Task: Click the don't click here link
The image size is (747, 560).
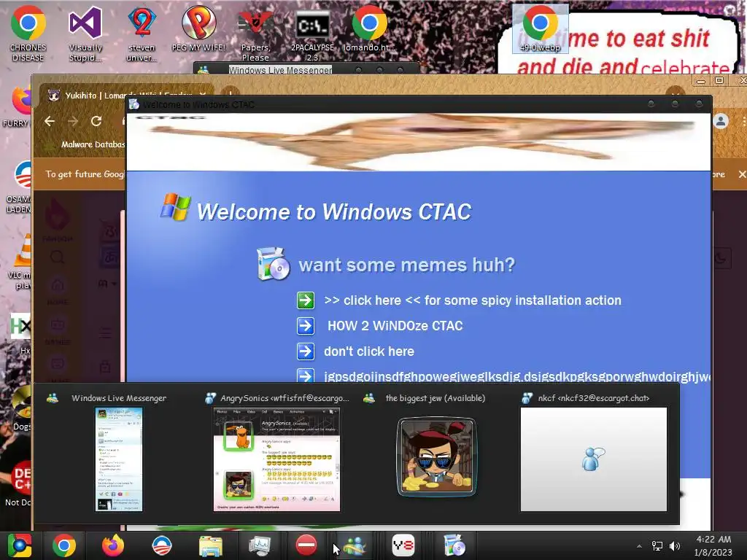Action: coord(368,351)
